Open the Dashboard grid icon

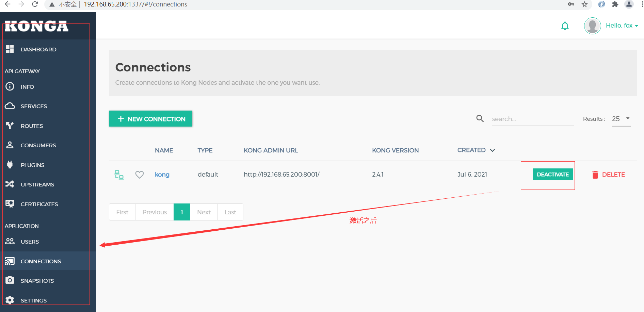tap(10, 49)
